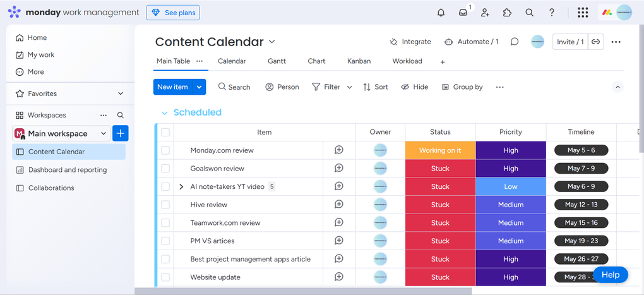Click the Workspaces options three dots
Image resolution: width=644 pixels, height=295 pixels.
point(104,115)
